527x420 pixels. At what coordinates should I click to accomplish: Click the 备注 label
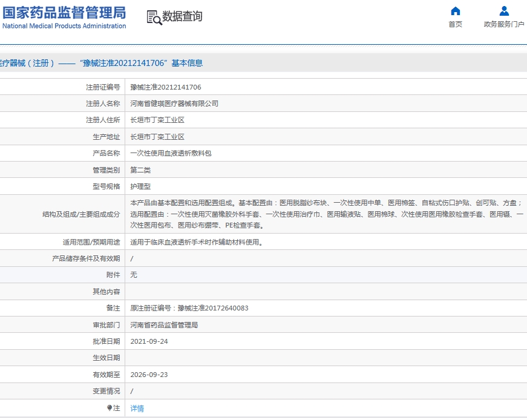113,308
